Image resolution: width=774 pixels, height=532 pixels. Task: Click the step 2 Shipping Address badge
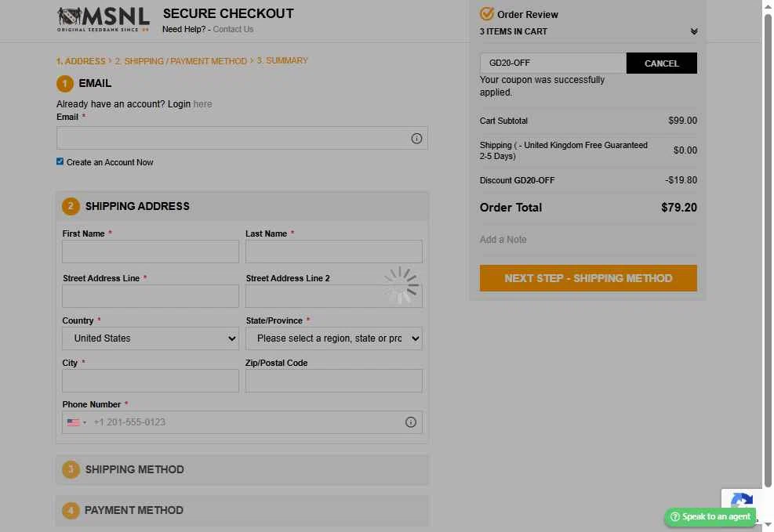point(71,207)
